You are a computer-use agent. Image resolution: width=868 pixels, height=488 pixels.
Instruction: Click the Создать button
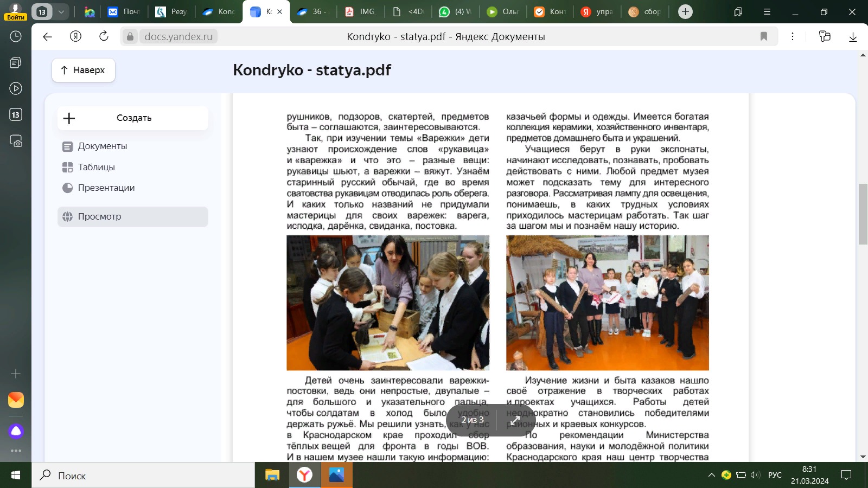(x=133, y=118)
